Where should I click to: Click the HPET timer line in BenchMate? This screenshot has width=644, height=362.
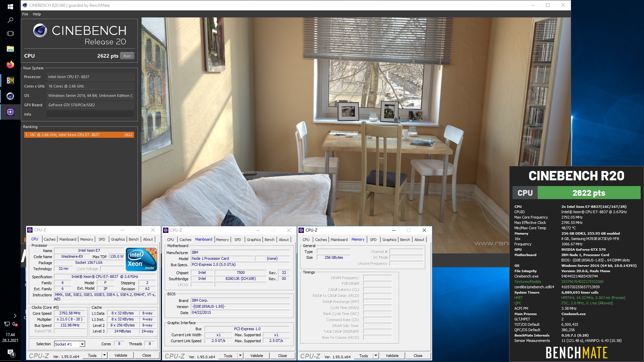[x=570, y=298]
